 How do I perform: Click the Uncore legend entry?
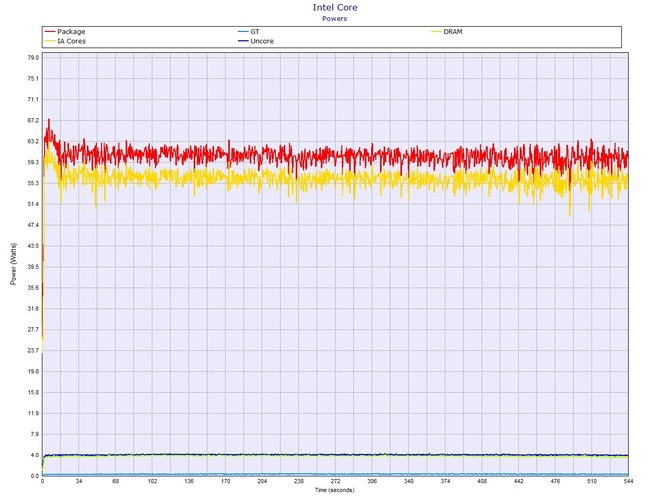[x=256, y=41]
